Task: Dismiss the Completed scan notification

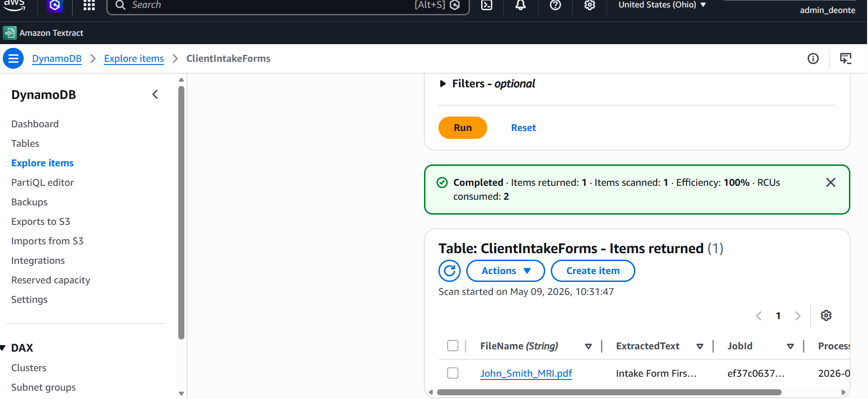Action: point(831,183)
